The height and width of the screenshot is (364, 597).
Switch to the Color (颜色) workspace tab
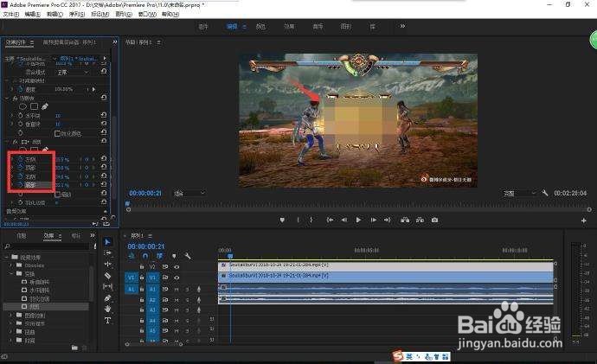260,26
